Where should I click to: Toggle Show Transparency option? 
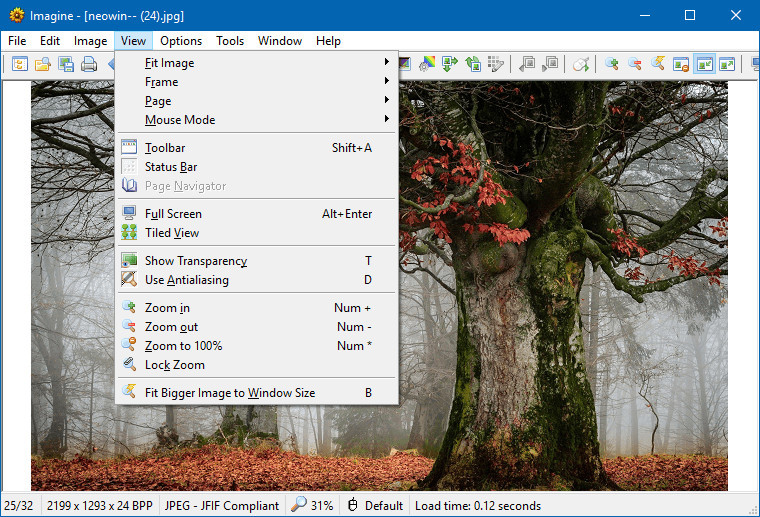[257, 261]
